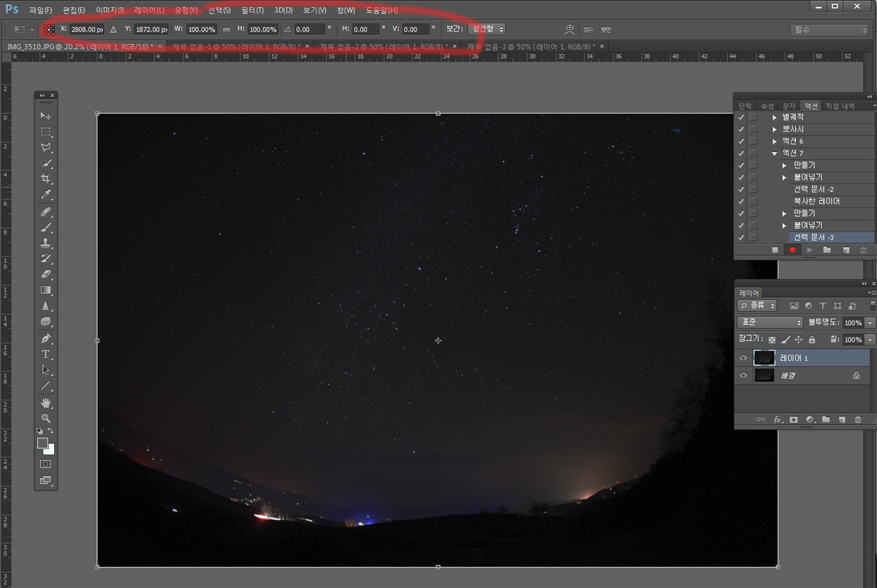Screen dimensions: 877x588
Task: Create new action set folder
Action: (827, 250)
